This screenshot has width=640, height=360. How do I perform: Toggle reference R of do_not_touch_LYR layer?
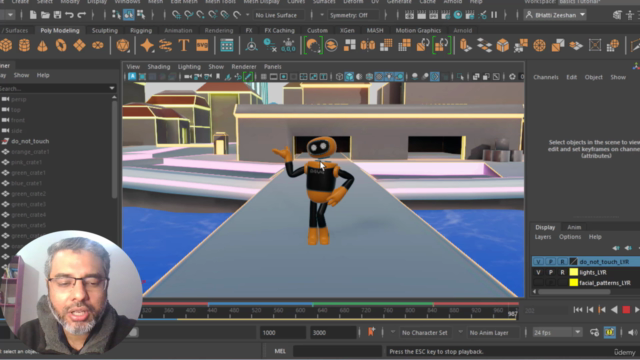562,262
